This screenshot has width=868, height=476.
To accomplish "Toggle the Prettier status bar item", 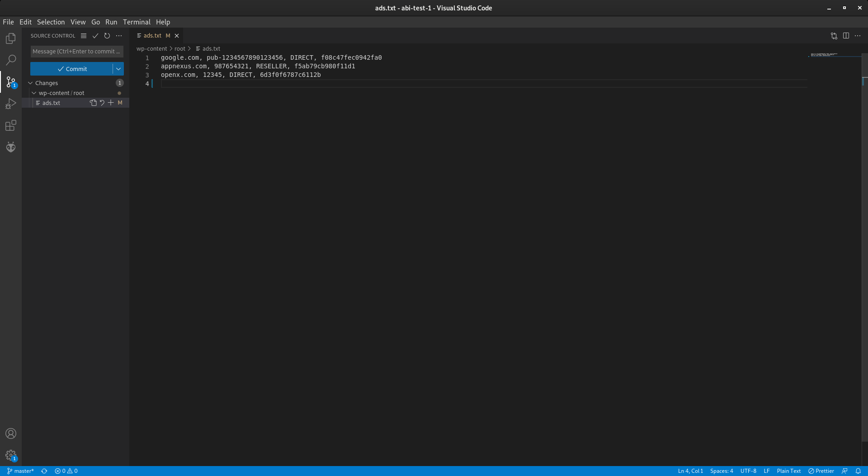I will pyautogui.click(x=821, y=471).
